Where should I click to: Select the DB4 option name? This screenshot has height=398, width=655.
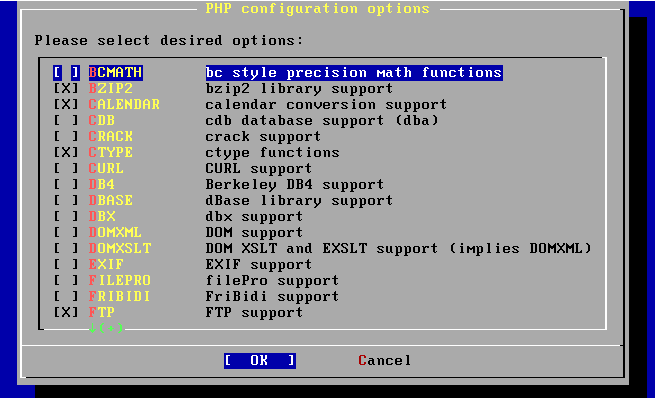pos(102,185)
